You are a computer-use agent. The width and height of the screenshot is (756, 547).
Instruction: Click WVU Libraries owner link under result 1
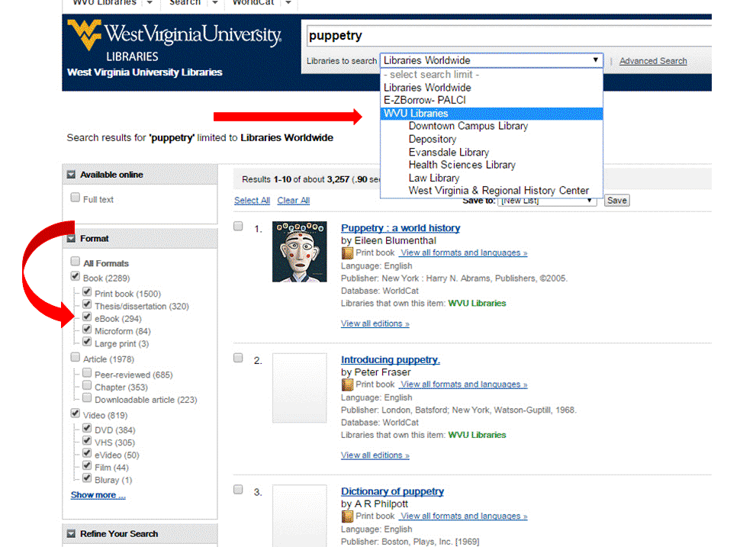point(477,304)
